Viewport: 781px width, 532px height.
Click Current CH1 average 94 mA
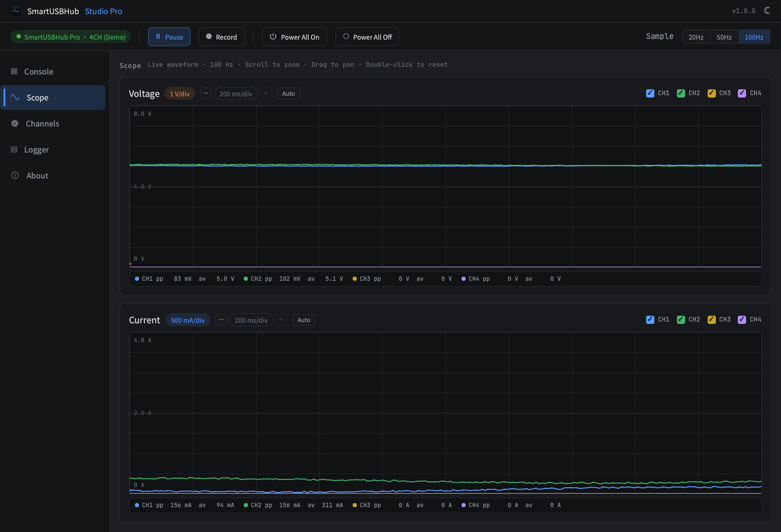tap(225, 505)
